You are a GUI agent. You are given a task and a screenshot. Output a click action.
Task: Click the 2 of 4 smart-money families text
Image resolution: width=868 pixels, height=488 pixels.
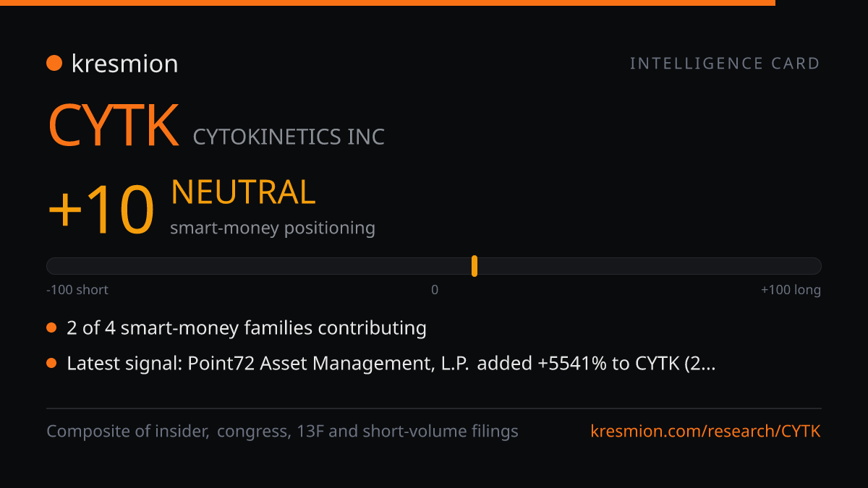click(x=247, y=328)
